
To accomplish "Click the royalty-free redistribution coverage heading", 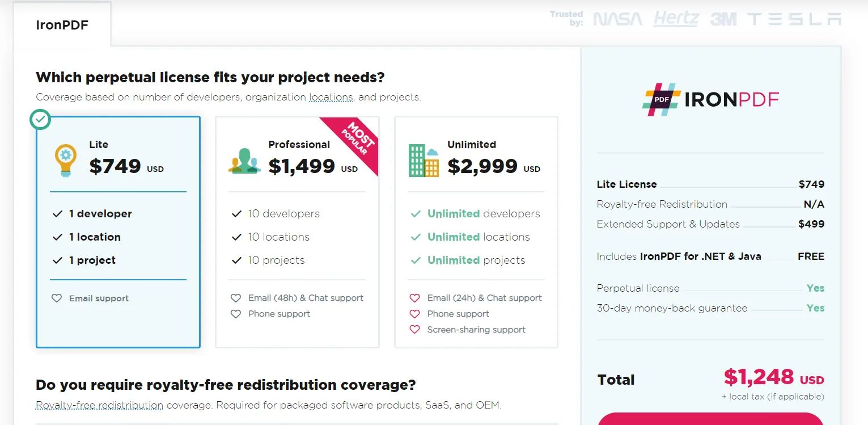I will tap(226, 385).
